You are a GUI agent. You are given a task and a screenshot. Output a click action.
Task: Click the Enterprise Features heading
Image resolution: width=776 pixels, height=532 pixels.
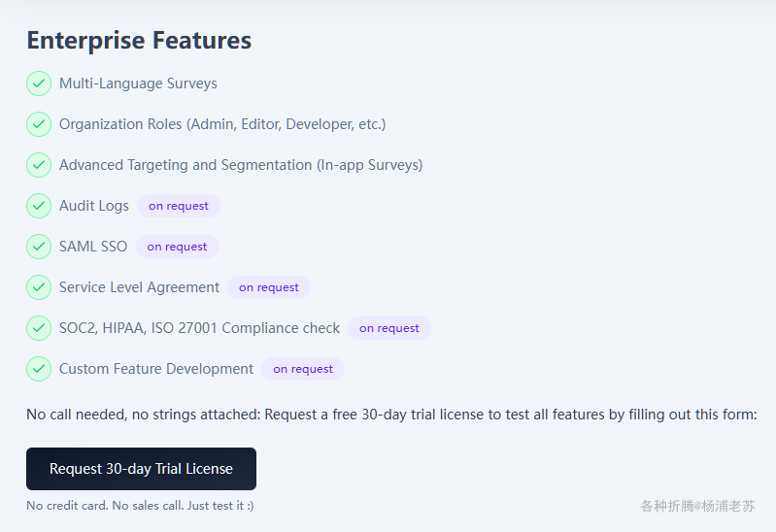139,41
